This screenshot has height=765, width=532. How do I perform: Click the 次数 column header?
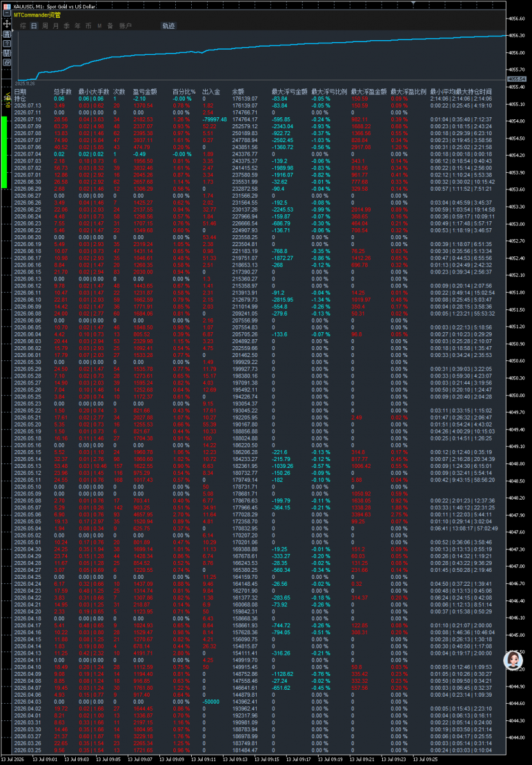119,92
